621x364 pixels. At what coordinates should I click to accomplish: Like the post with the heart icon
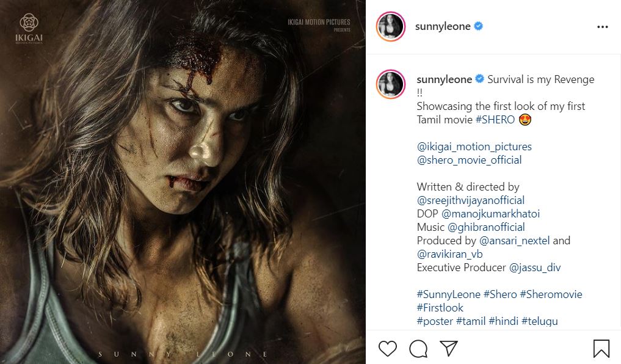[x=388, y=348]
